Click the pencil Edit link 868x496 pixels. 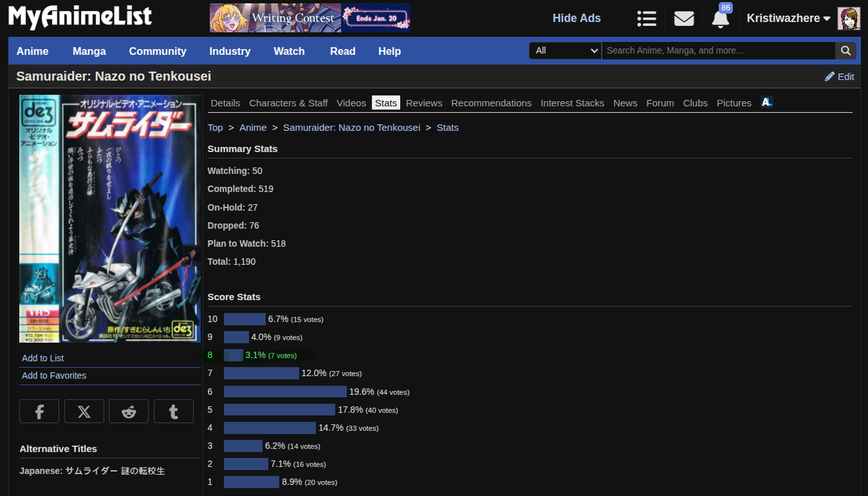(840, 77)
